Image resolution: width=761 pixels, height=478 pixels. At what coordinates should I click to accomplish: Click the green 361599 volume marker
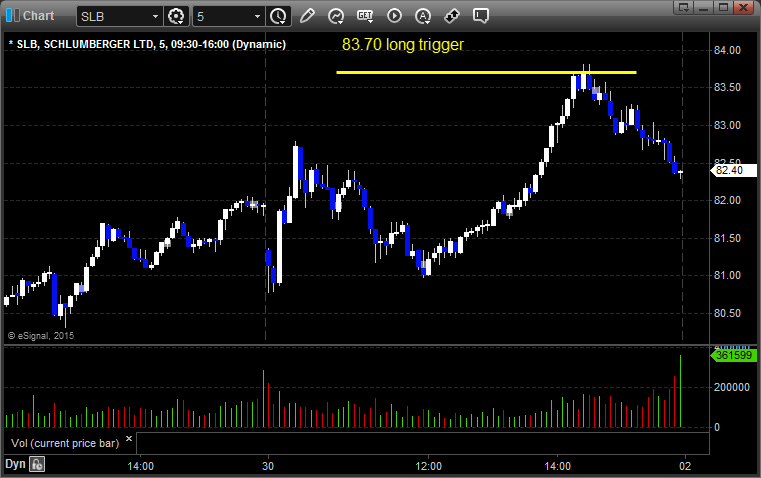[733, 355]
